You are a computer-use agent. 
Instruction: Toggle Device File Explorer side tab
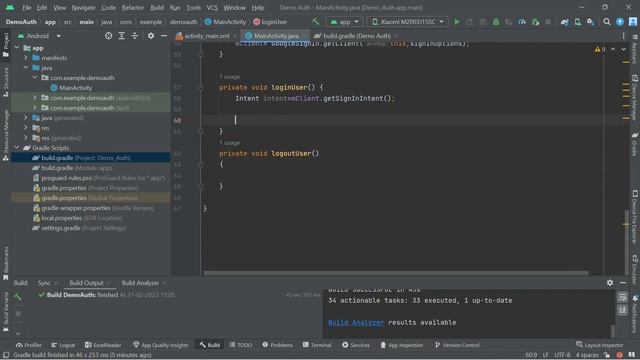(635, 216)
